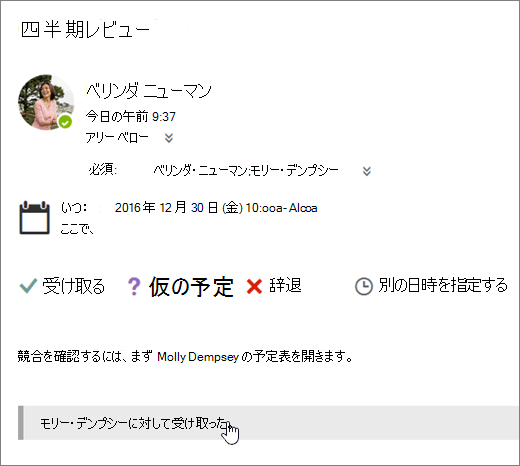
Task: Click the required attendee names ベリンダ・ニューマン;モリー・デンプシー
Action: coord(246,171)
